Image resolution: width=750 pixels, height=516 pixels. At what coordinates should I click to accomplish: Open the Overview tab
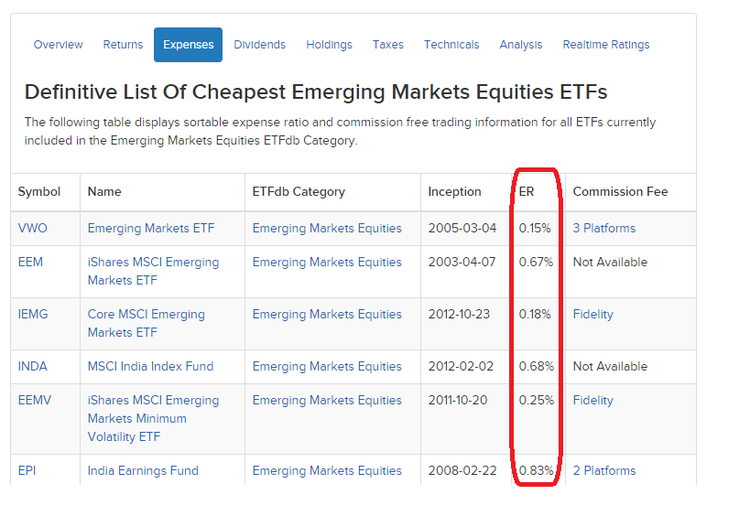pos(58,45)
